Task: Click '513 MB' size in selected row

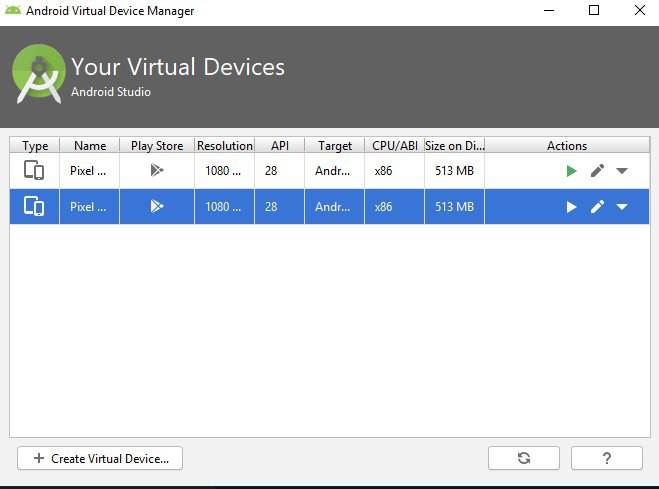Action: (x=455, y=207)
